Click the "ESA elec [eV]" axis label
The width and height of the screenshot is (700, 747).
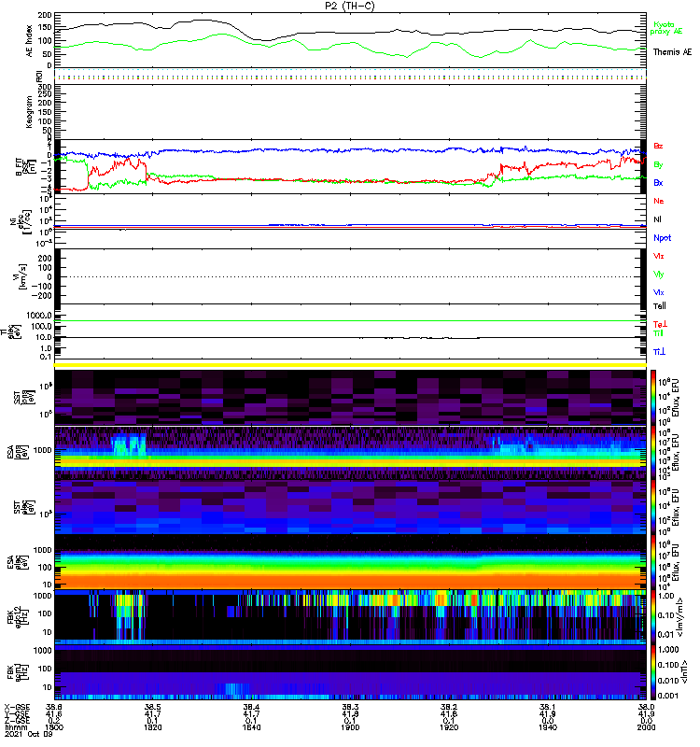pos(17,563)
